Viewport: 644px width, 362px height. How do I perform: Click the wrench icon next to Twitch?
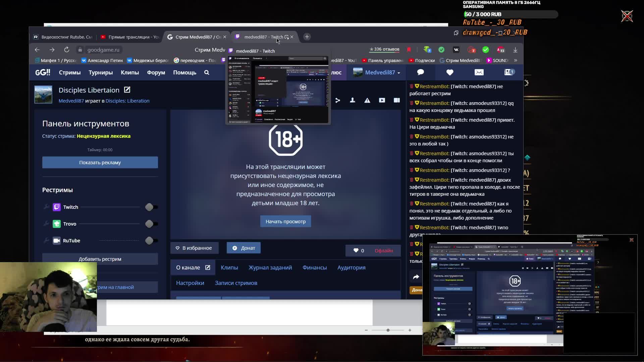coord(46,207)
